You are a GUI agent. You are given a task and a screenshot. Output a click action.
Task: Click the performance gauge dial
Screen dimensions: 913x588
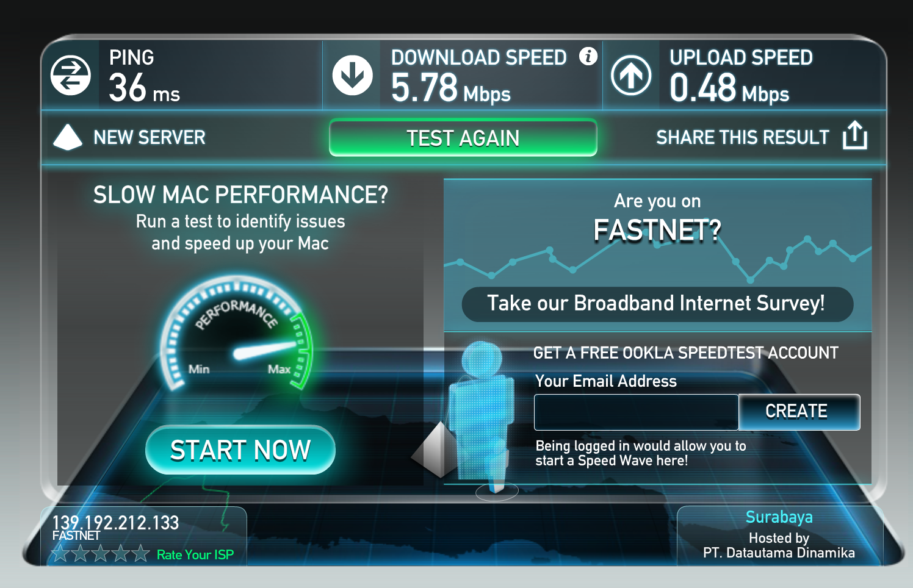(237, 334)
